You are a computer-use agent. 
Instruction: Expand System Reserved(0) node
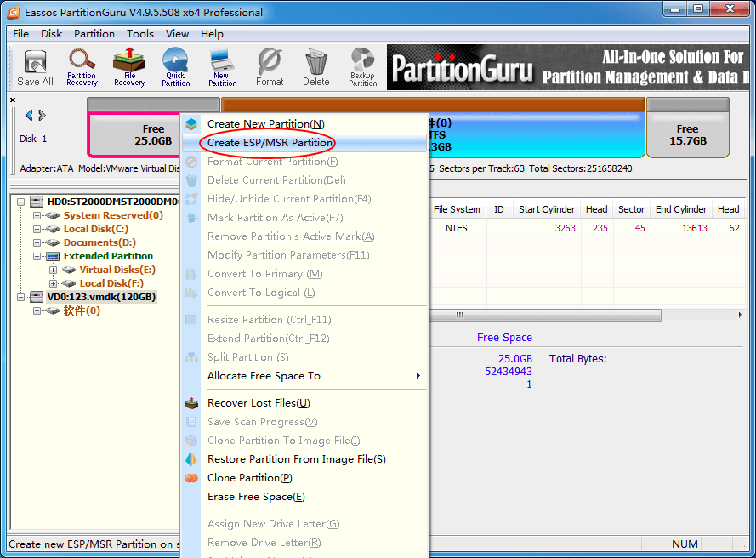coord(37,215)
